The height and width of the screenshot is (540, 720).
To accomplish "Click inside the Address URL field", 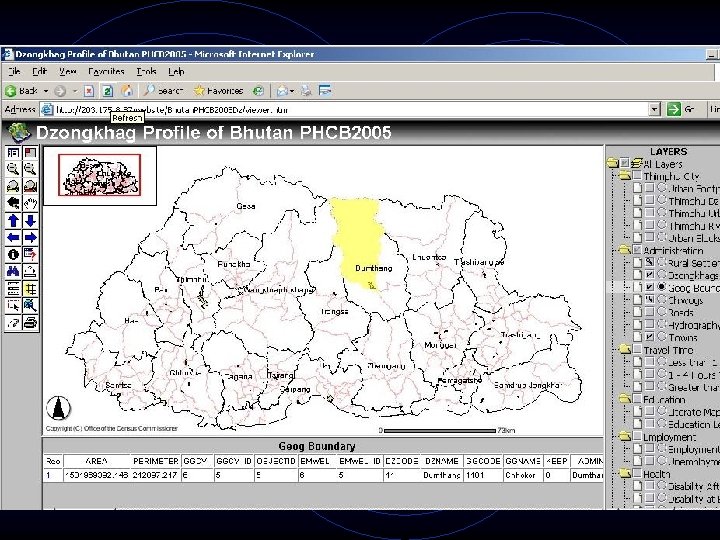I will (352, 110).
